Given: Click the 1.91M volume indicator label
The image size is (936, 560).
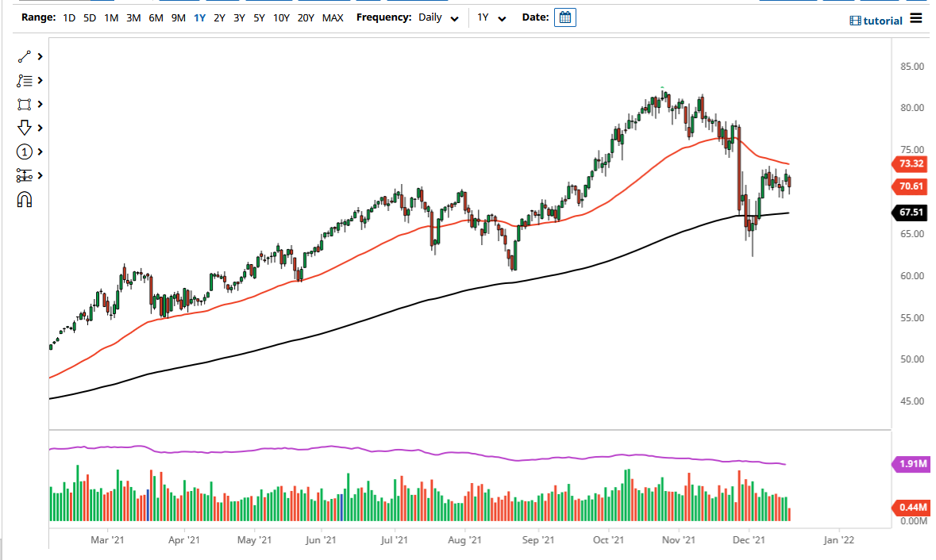Looking at the screenshot, I should click(910, 462).
